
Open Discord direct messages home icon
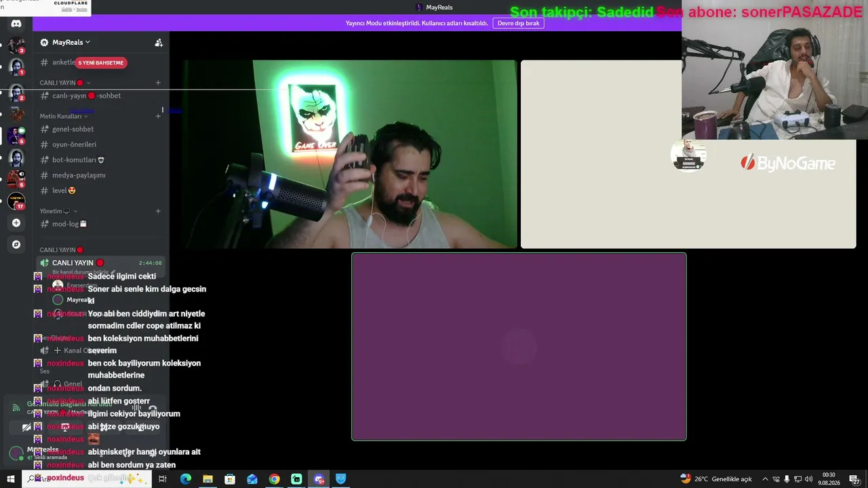[x=16, y=24]
